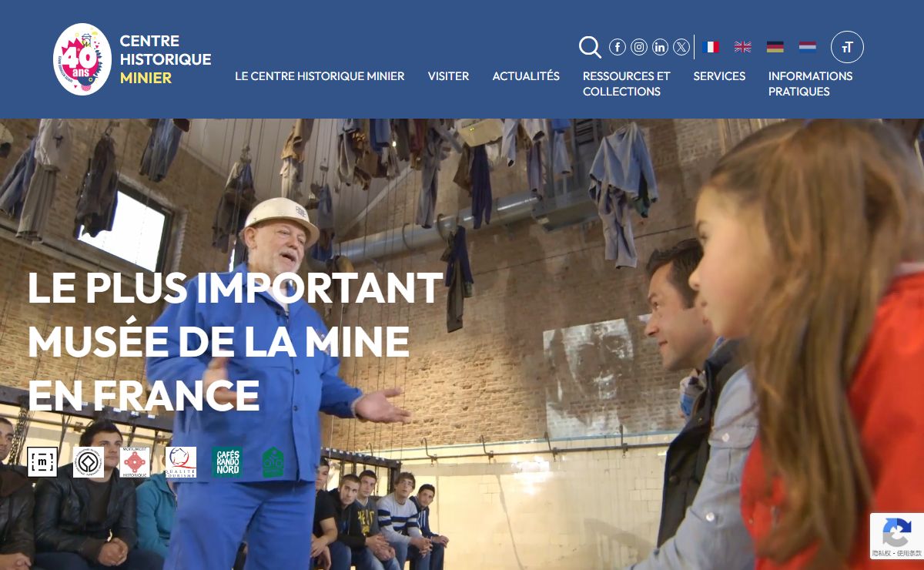Open the LinkedIn icon
Image resolution: width=924 pixels, height=570 pixels.
pyautogui.click(x=661, y=47)
